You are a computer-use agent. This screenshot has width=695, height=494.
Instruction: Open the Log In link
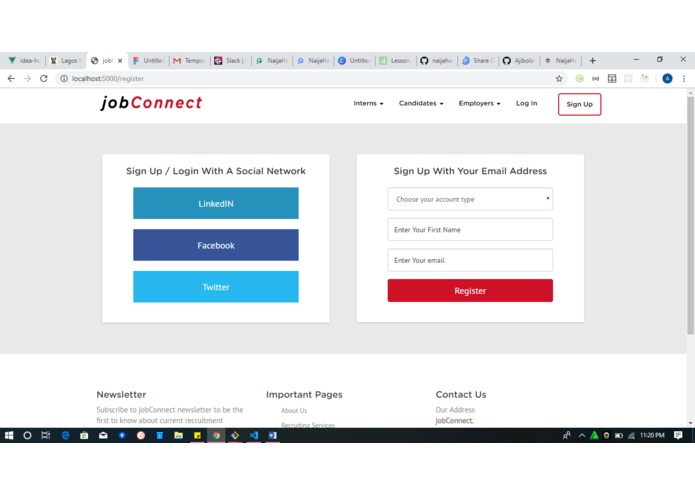pos(526,103)
